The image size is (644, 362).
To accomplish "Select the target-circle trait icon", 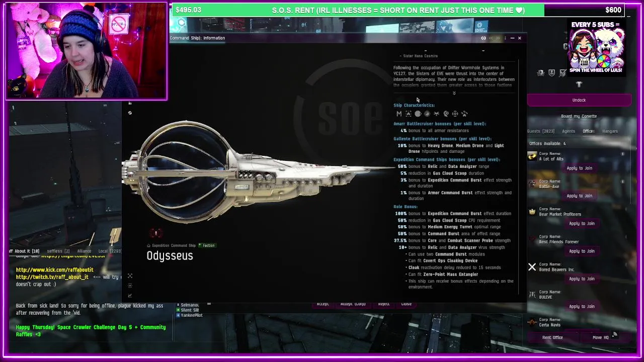I will pos(455,114).
